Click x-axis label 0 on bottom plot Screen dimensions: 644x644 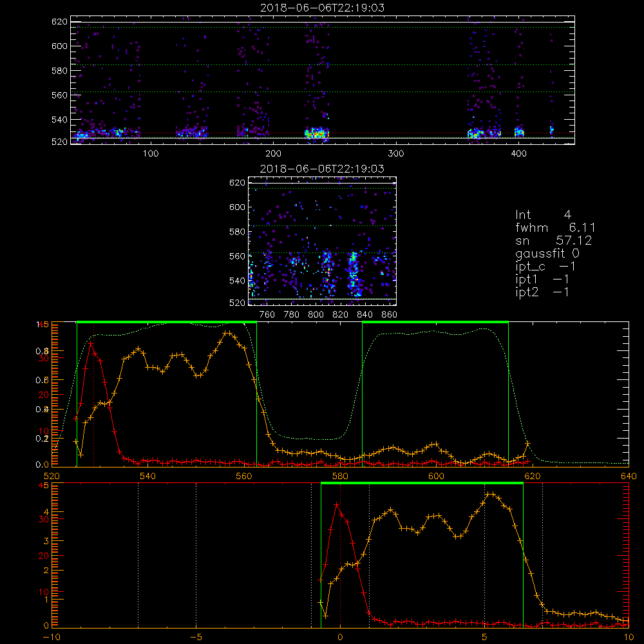(x=340, y=638)
